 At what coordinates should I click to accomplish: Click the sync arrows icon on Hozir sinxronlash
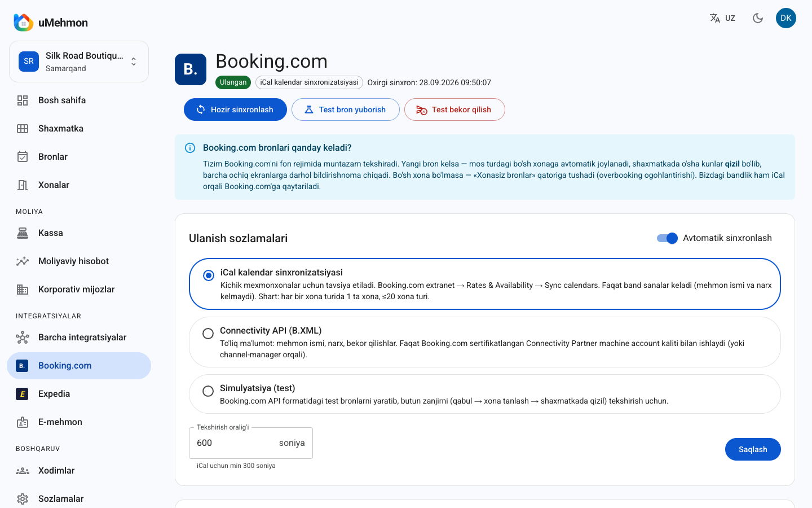coord(201,110)
